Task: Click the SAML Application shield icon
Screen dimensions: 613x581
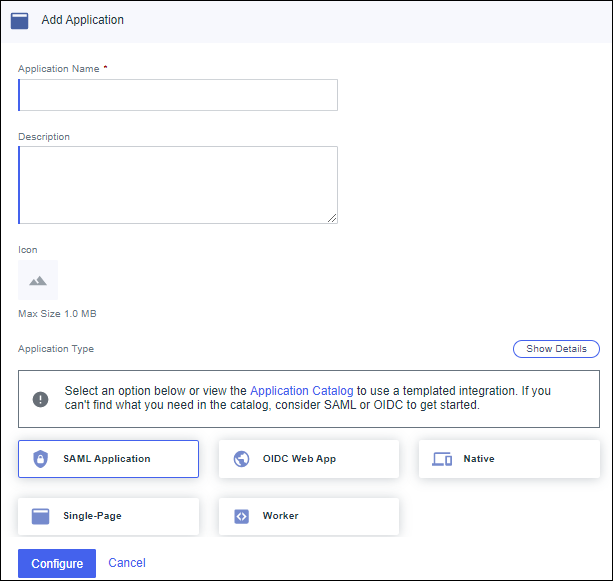Action: pos(40,459)
